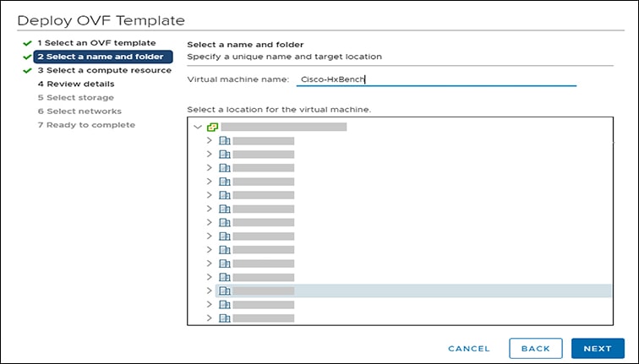Jump to step 4 Review details
The image size is (639, 364).
tap(76, 84)
